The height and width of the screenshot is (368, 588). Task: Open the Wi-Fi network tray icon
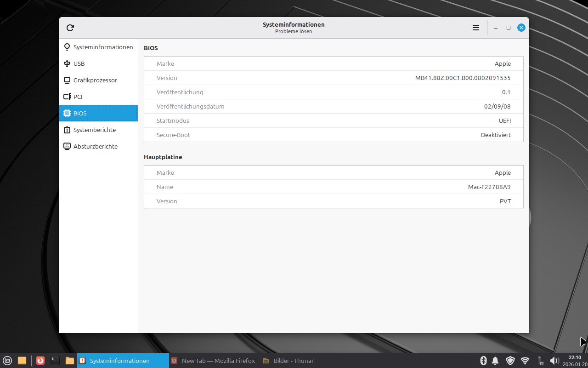[525, 361]
